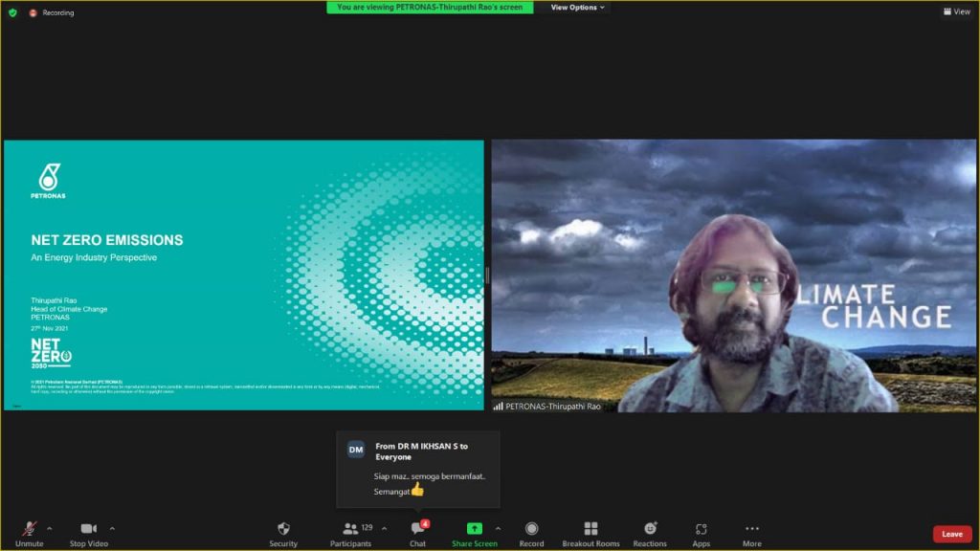This screenshot has height=551, width=980.
Task: Click the green Share Screen button
Action: point(475,534)
